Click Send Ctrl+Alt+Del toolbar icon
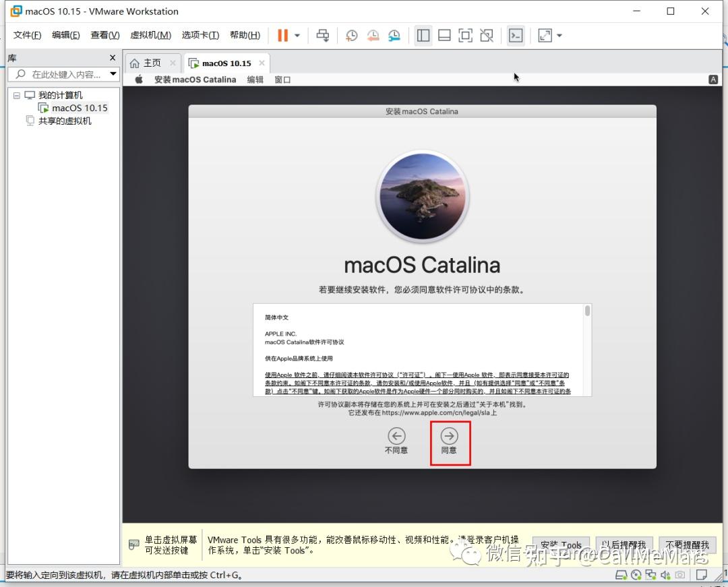The image size is (728, 587). 323,35
